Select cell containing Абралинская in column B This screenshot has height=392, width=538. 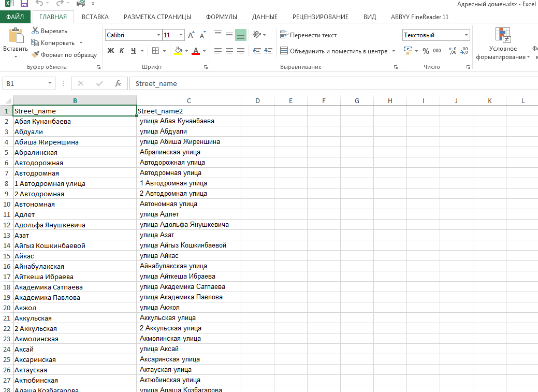[75, 152]
